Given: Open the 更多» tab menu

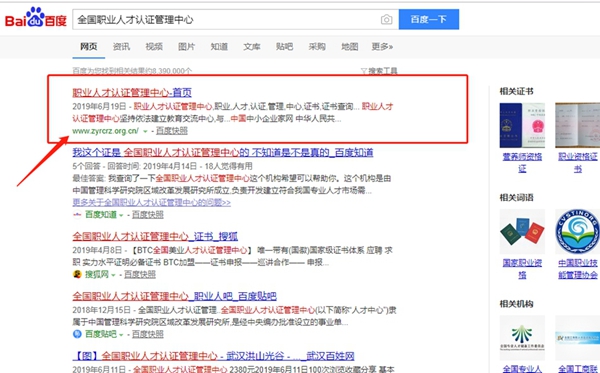Looking at the screenshot, I should pos(382,47).
